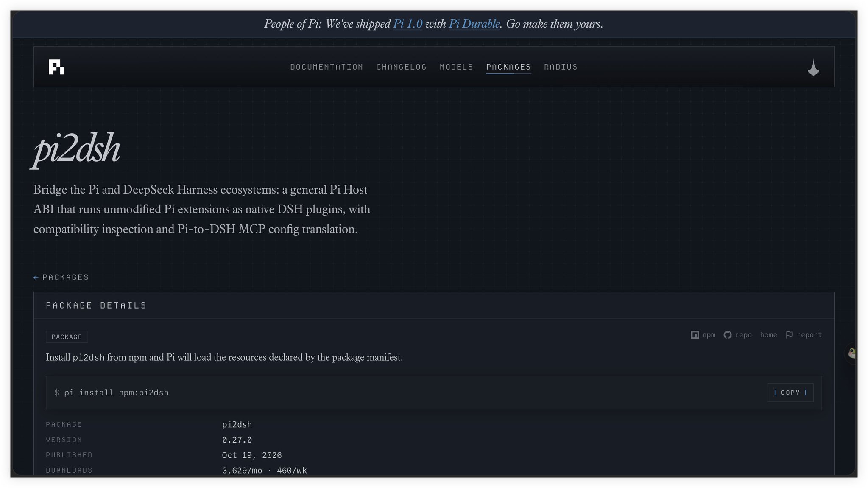Click the report flag icon
868x488 pixels.
789,335
